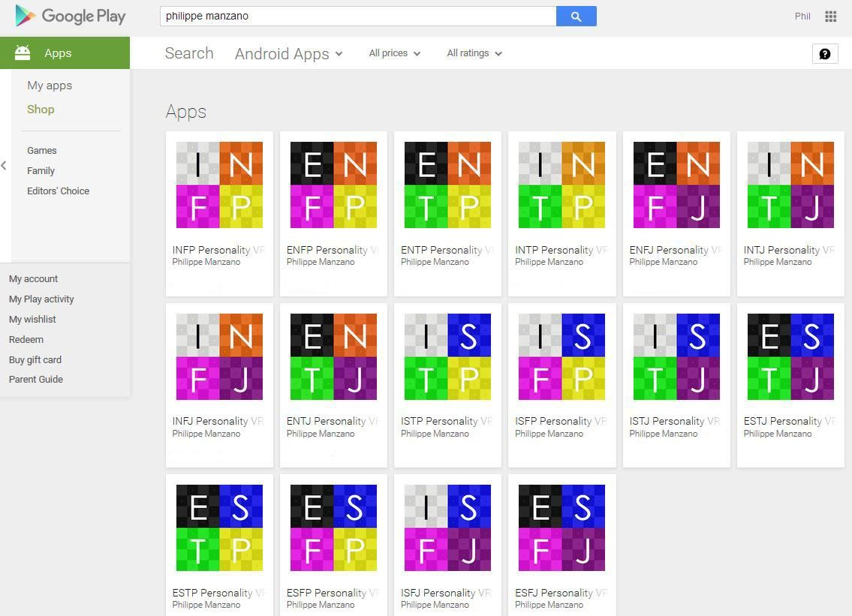The height and width of the screenshot is (616, 852).
Task: Click ISFJ Personality VR title text
Action: (x=446, y=593)
